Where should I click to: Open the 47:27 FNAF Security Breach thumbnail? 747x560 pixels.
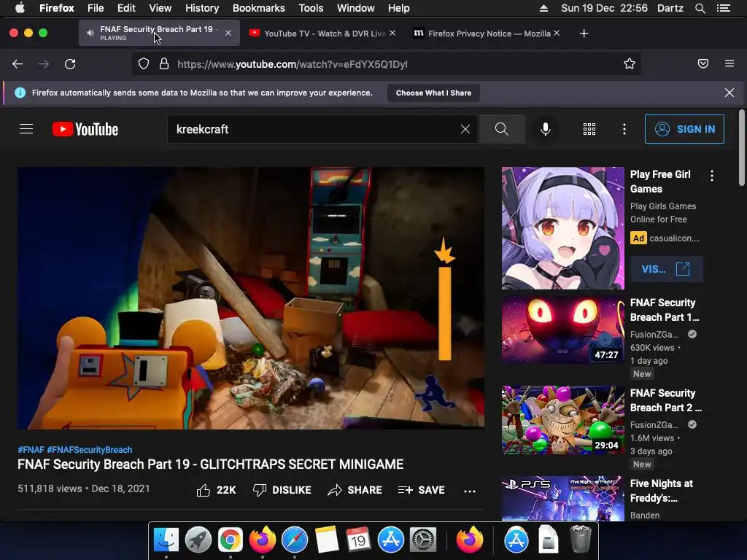coord(562,330)
